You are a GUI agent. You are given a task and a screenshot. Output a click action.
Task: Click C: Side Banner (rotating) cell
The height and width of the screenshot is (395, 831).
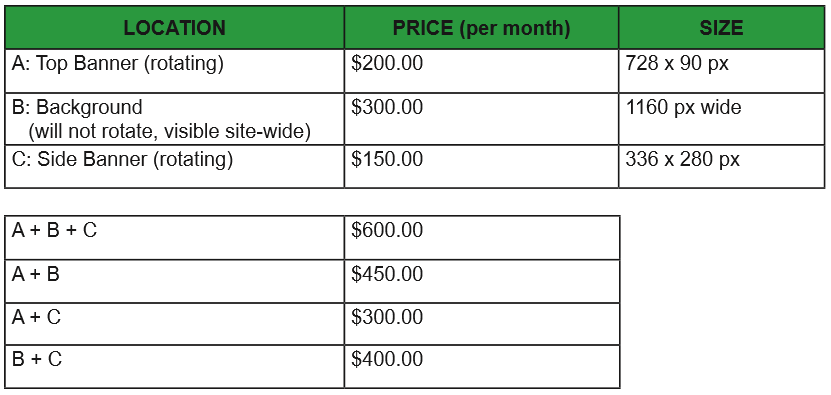click(174, 166)
